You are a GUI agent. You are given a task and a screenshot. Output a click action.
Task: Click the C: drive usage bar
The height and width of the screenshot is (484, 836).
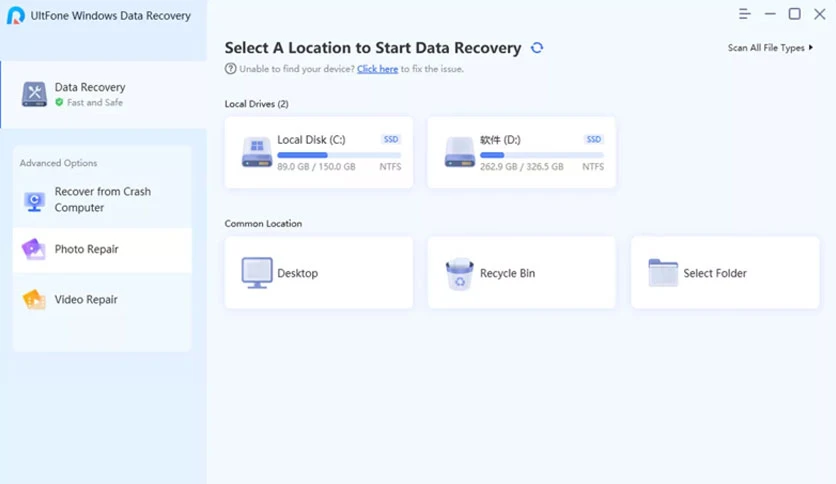339,155
